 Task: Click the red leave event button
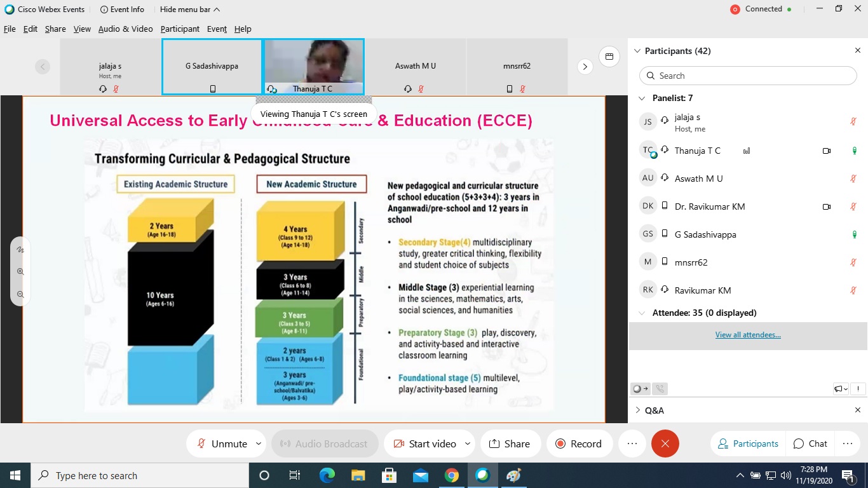coord(665,444)
